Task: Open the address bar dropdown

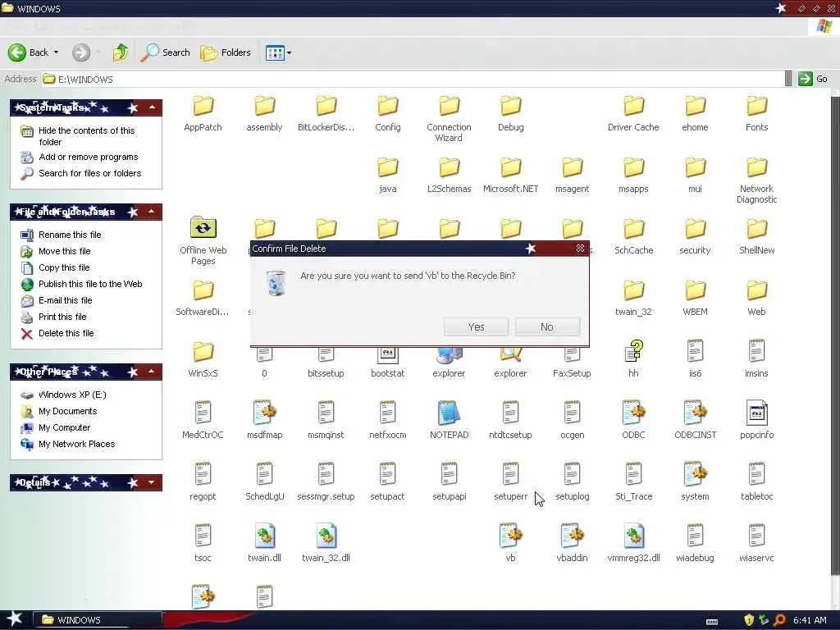Action: click(788, 79)
